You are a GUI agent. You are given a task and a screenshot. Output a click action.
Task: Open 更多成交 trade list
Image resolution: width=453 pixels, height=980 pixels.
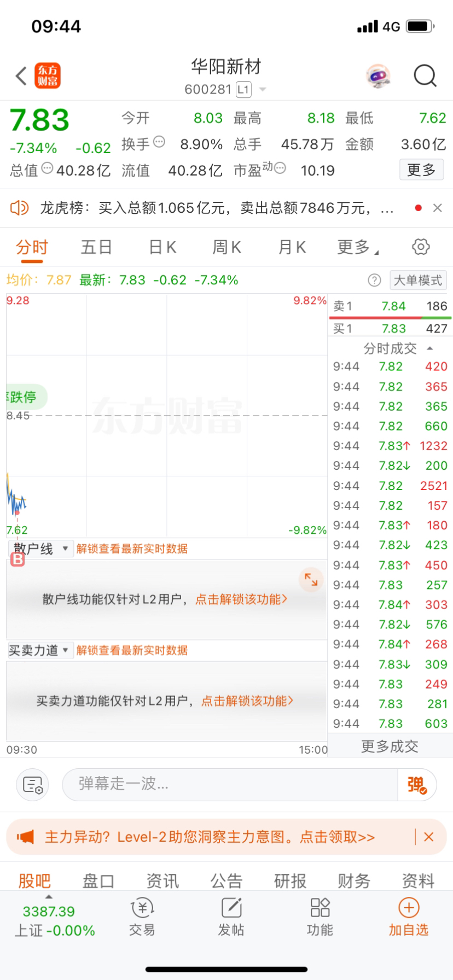(x=390, y=746)
